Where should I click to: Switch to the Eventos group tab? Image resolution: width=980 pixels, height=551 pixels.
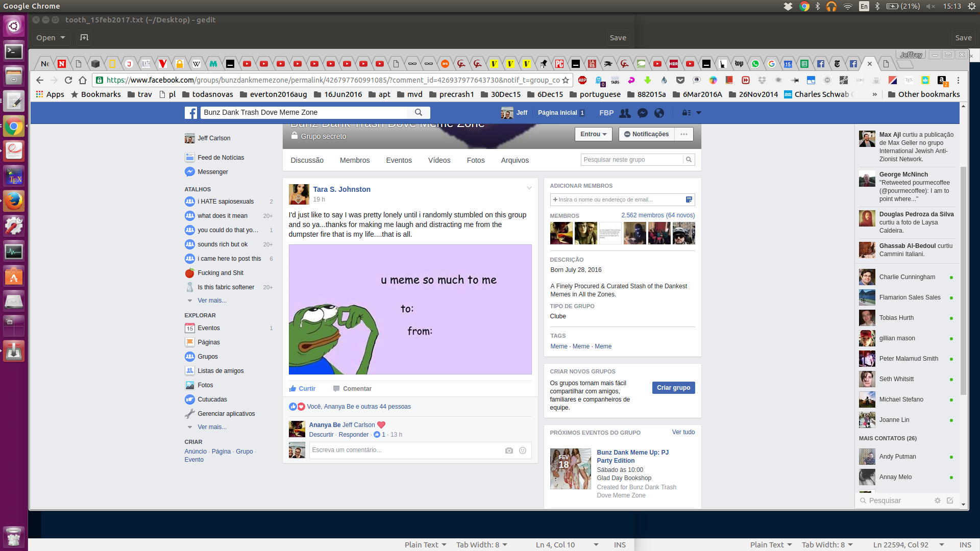pyautogui.click(x=399, y=160)
